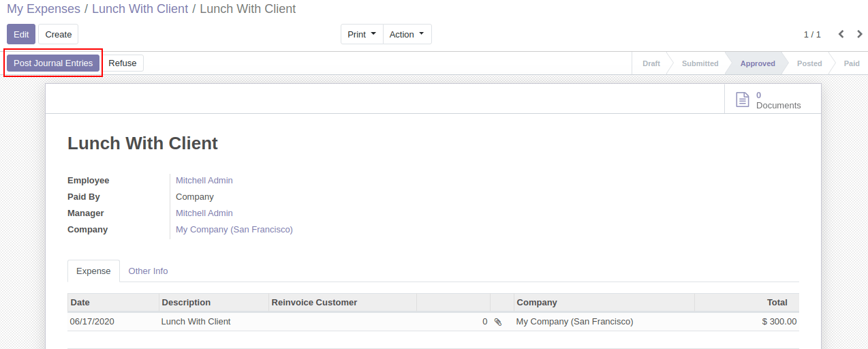Navigate to My Expenses breadcrumb

coord(44,9)
